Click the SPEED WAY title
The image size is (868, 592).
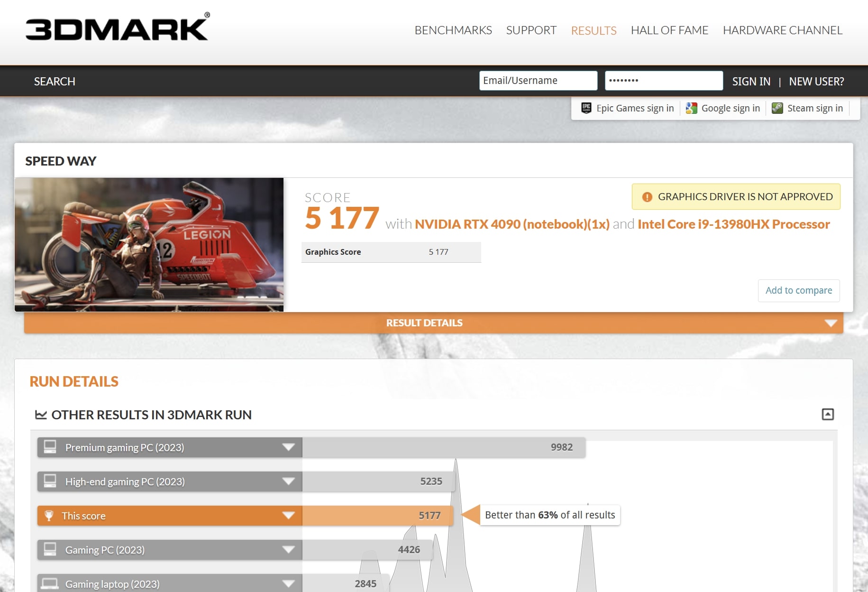(61, 161)
